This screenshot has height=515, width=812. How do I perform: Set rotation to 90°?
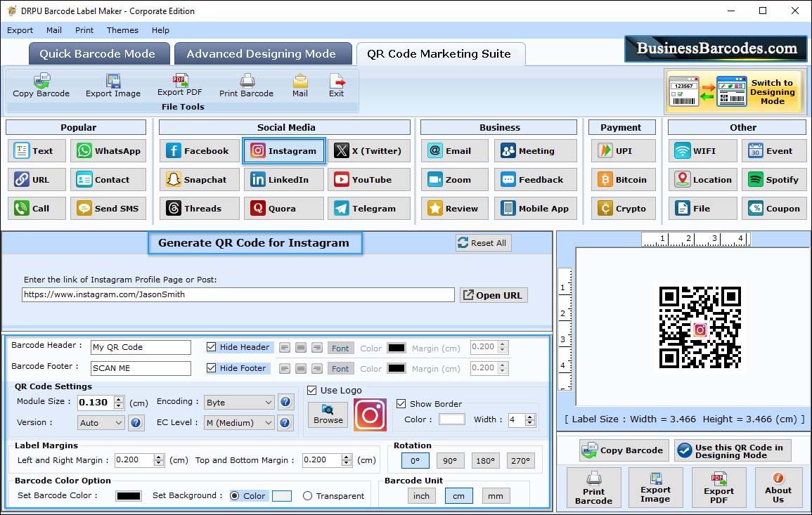click(450, 461)
